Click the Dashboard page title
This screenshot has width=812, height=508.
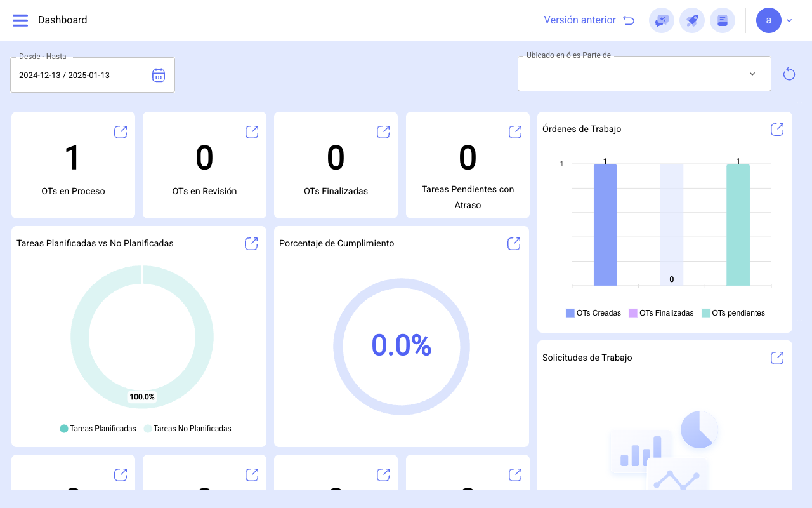63,20
